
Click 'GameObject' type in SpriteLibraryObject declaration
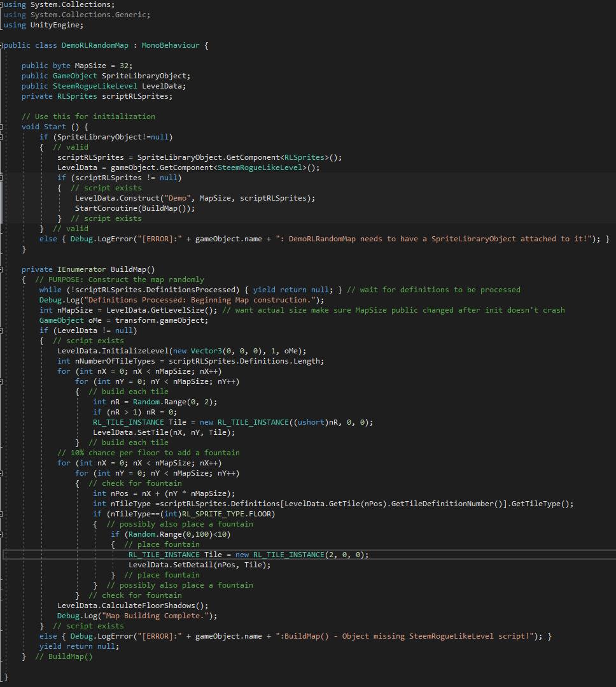(75, 76)
